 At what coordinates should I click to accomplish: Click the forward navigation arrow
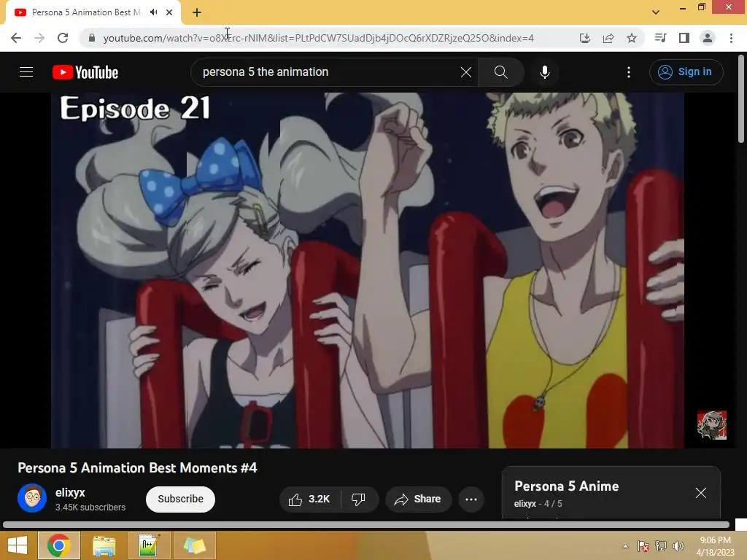click(x=39, y=38)
